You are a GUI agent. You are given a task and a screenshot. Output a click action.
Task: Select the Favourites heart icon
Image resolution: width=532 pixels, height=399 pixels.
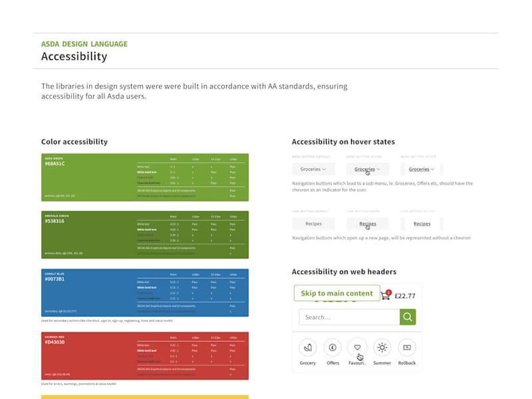pyautogui.click(x=357, y=347)
